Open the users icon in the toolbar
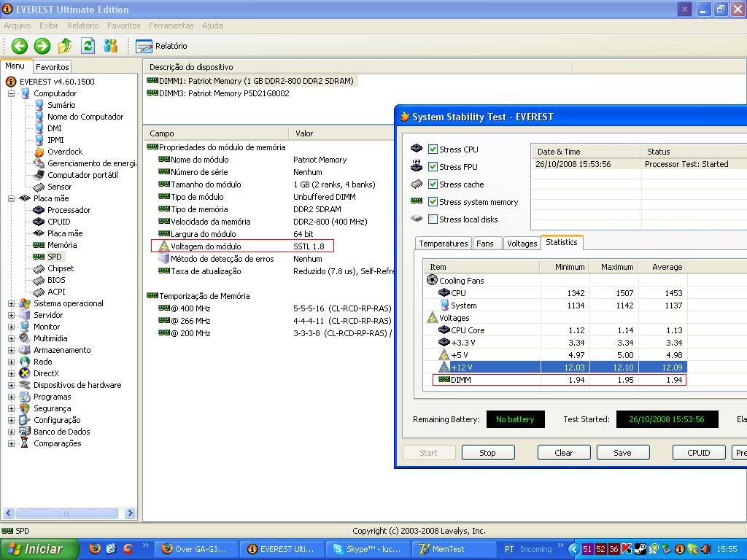The height and width of the screenshot is (560, 747). (x=111, y=46)
